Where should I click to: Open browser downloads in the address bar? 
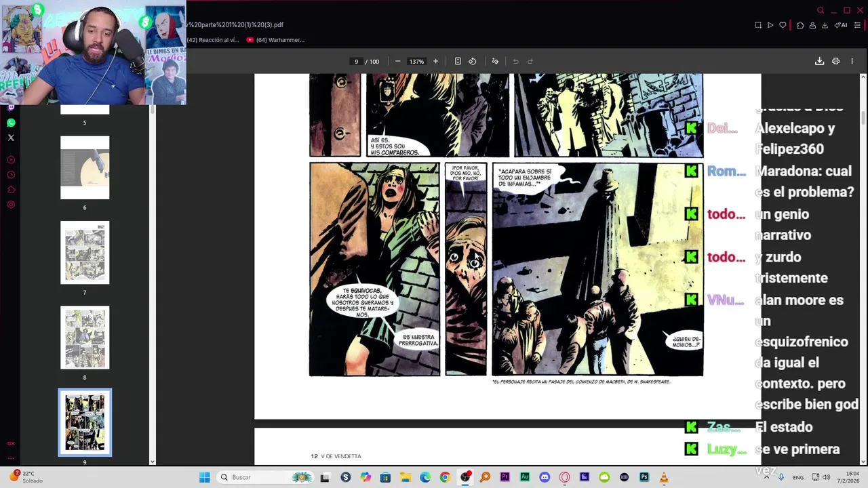825,25
